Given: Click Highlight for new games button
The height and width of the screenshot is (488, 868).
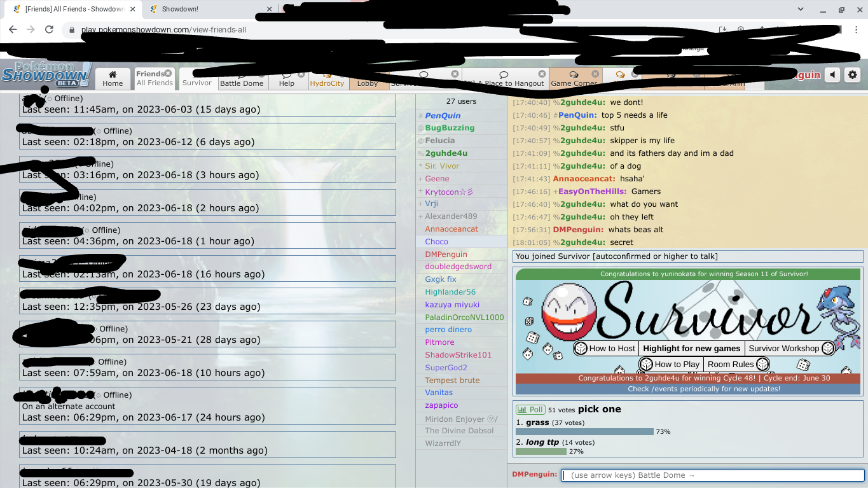Looking at the screenshot, I should [x=691, y=348].
